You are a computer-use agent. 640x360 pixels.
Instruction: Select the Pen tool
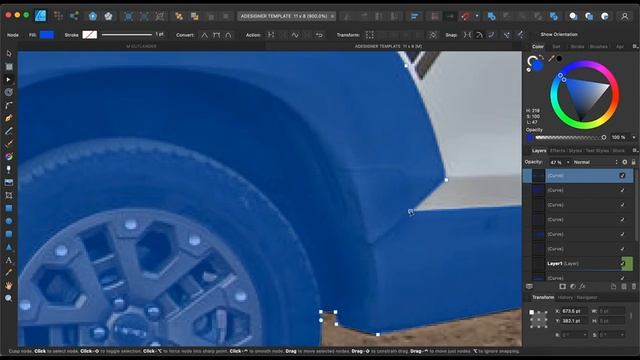click(x=9, y=118)
